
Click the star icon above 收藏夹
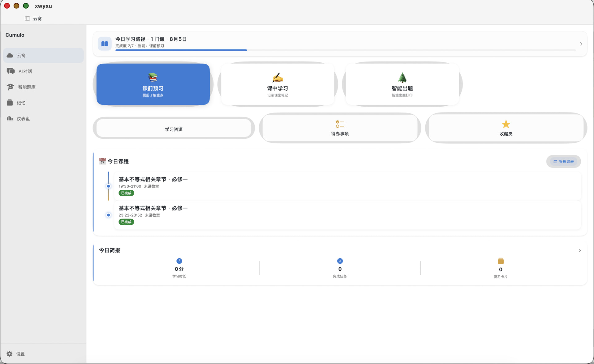(506, 124)
